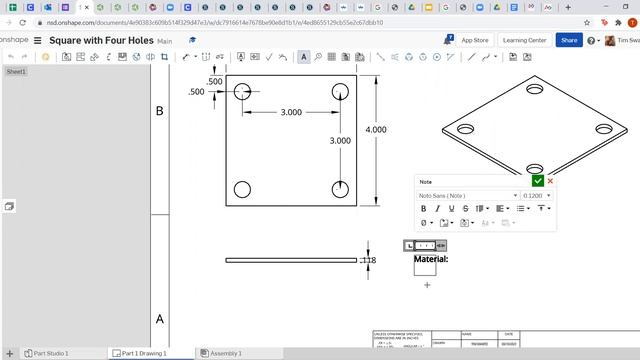The image size is (640, 360).
Task: Open dropdown beside the leader arrow tool
Action: coord(196,57)
